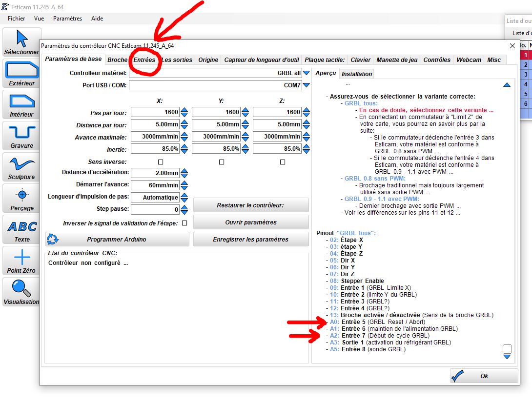Enable Sens inverse checkbox for X axis

[161, 162]
